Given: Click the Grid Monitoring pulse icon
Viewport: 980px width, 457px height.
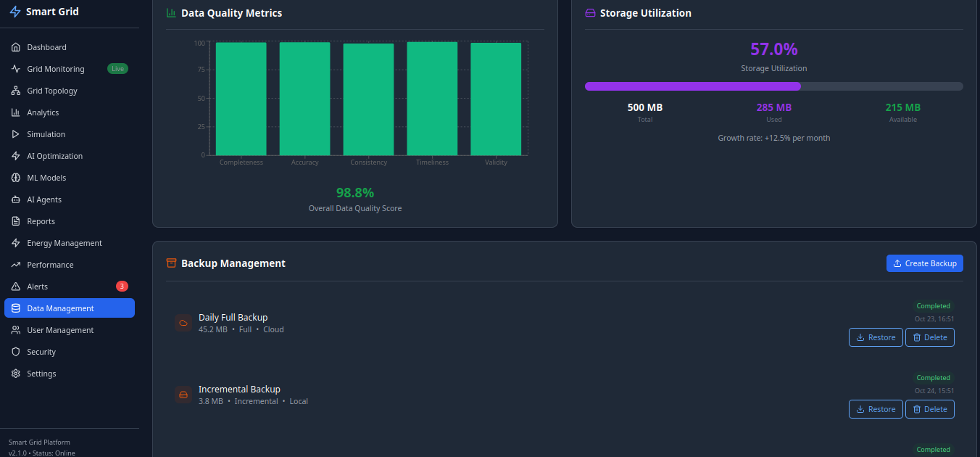Looking at the screenshot, I should coord(16,69).
